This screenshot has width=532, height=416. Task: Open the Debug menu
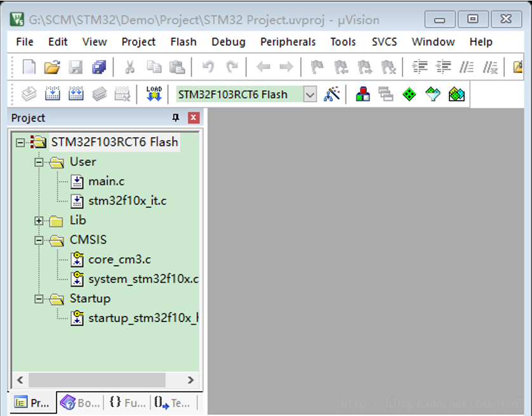[229, 42]
